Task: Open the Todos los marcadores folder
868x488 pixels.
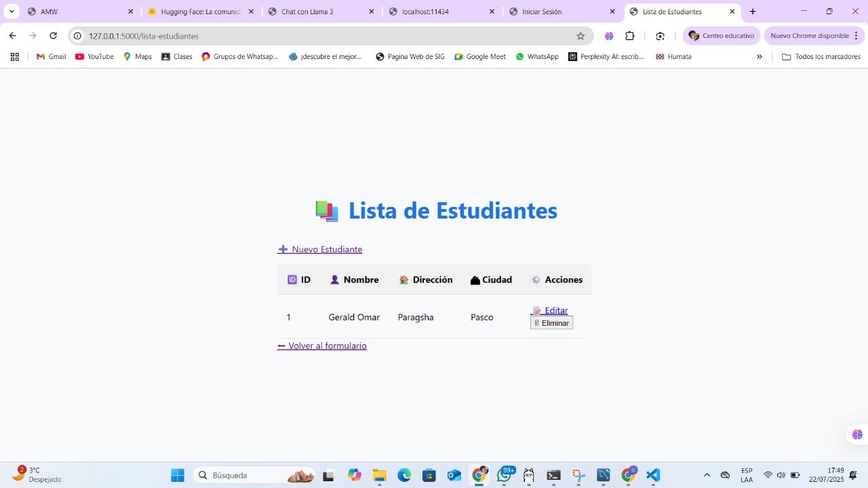Action: click(x=821, y=56)
